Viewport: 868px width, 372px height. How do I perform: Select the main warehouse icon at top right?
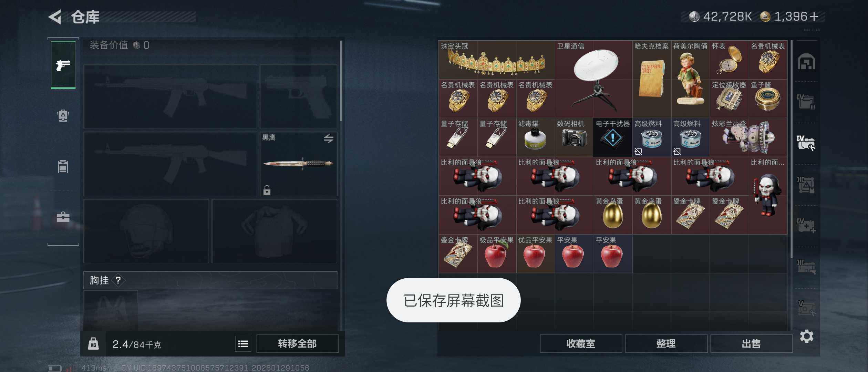tap(806, 62)
